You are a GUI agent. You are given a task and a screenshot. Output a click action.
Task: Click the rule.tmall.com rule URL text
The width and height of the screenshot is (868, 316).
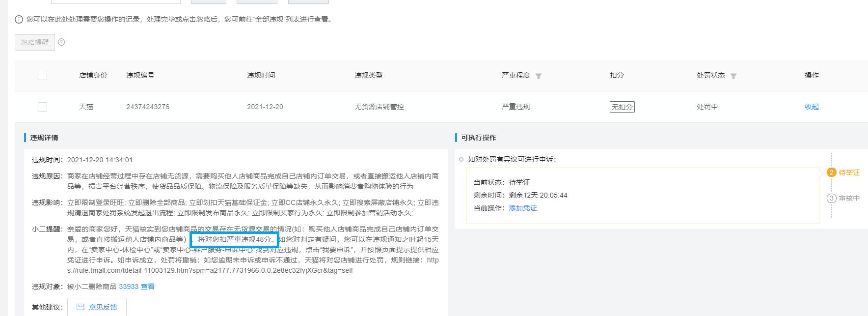click(253, 265)
